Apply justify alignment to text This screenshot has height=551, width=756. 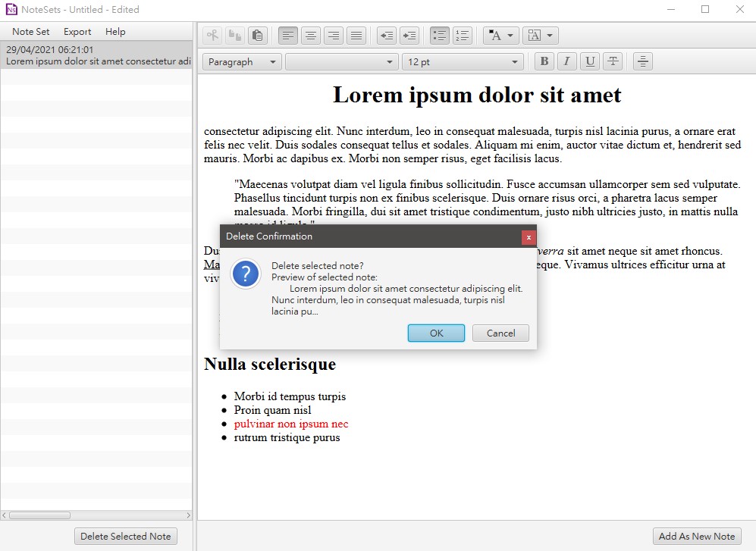point(356,36)
